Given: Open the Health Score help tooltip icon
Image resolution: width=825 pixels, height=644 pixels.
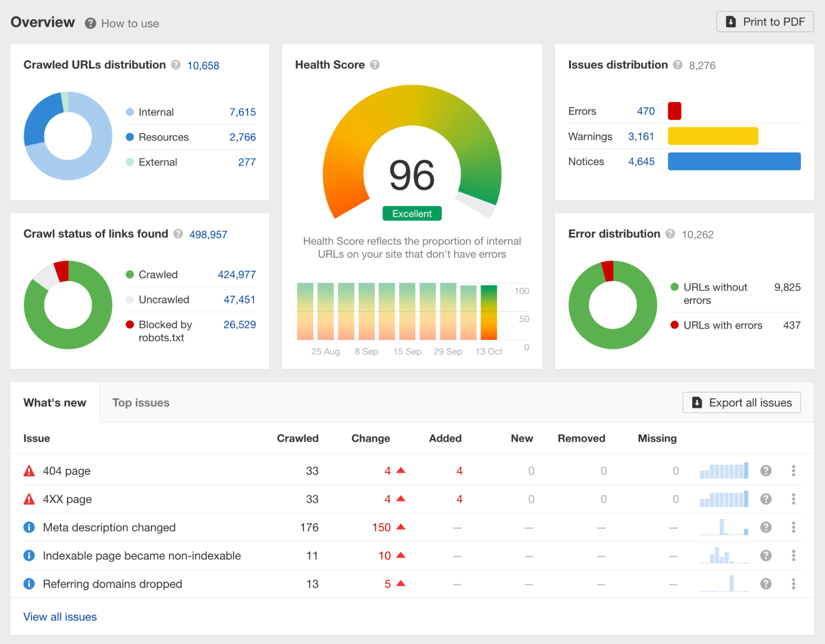Looking at the screenshot, I should (375, 64).
